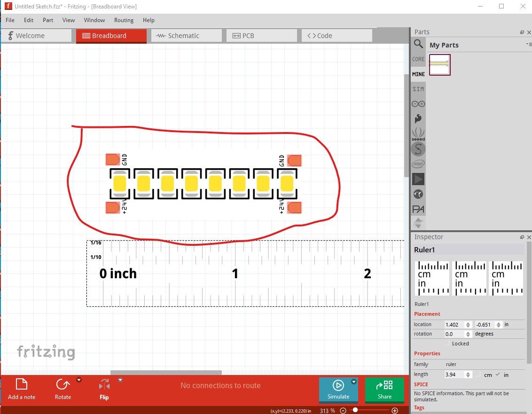532x414 pixels.
Task: Step the rotation value spinner
Action: 468,334
